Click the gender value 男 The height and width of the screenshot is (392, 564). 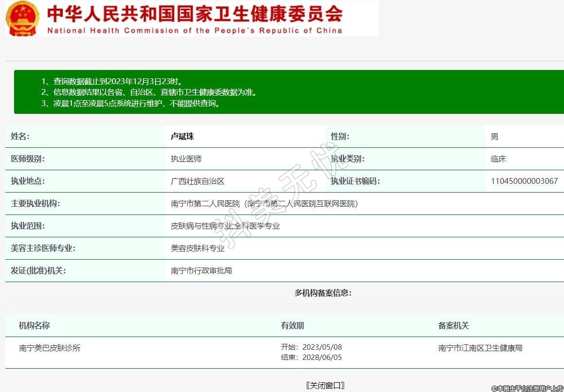tap(494, 137)
